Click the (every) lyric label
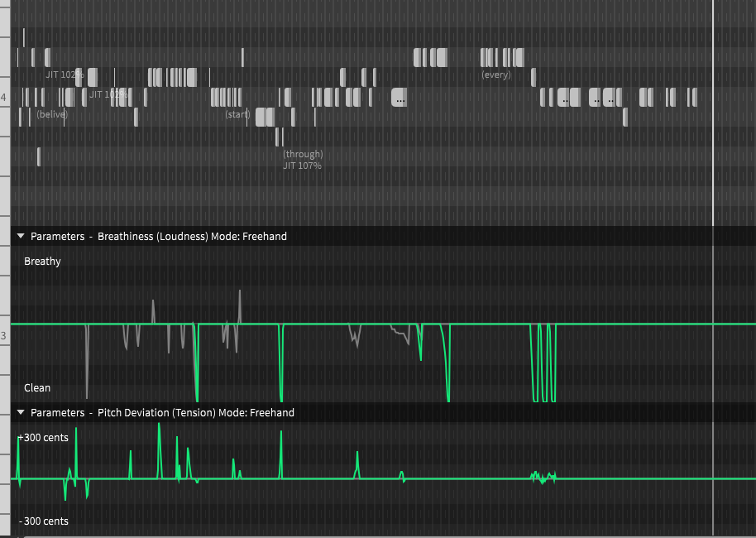The height and width of the screenshot is (538, 756). point(496,75)
